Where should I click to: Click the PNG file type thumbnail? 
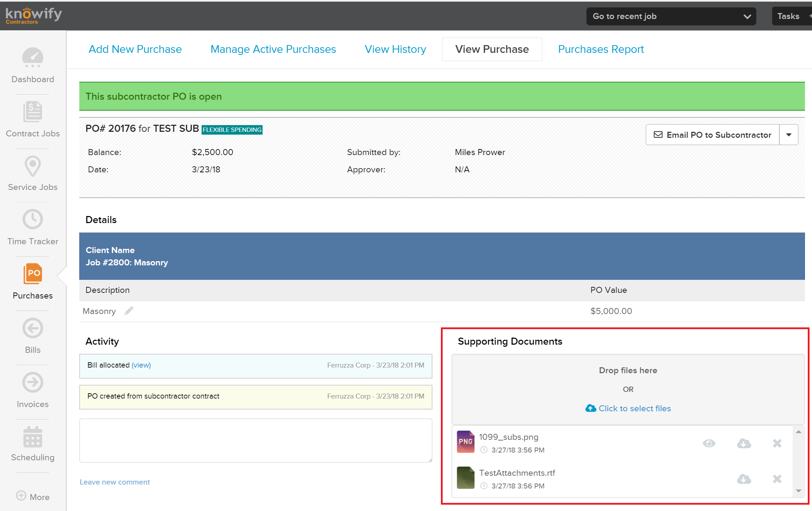(466, 442)
